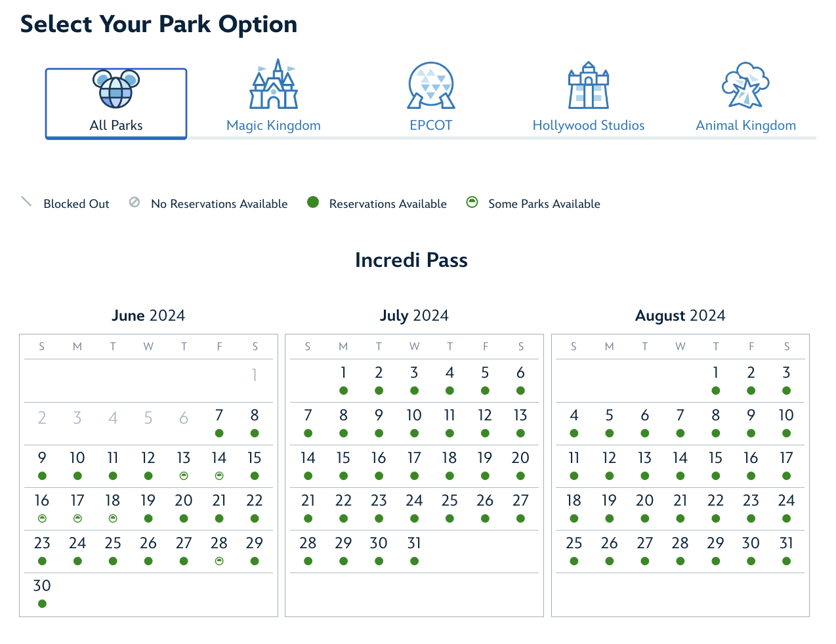Click the Blocked Out slash legend icon
The height and width of the screenshot is (644, 836).
pos(26,201)
